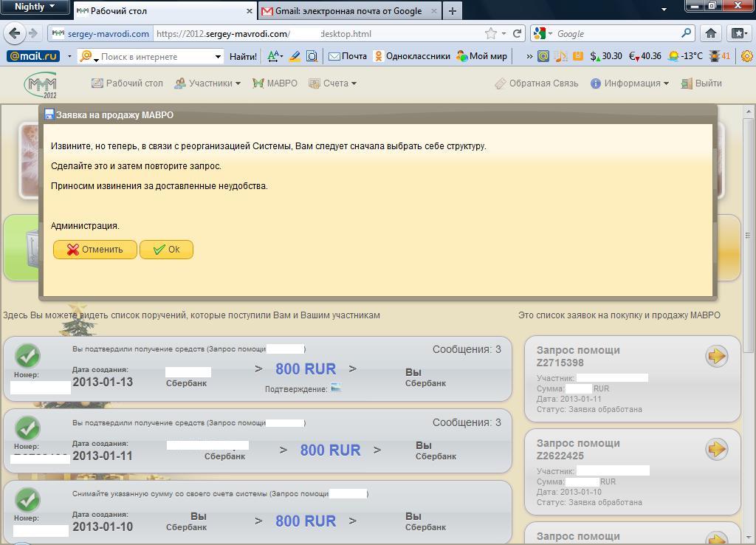This screenshot has width=756, height=545.
Task: Click the dollar rate 30.30 indicator
Action: pyautogui.click(x=606, y=56)
